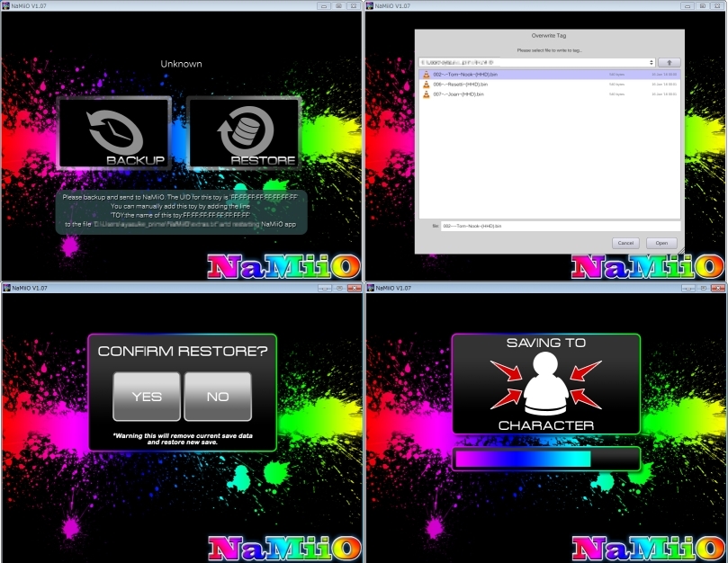The width and height of the screenshot is (728, 563).
Task: Click the SAVING TO heading
Action: click(546, 343)
